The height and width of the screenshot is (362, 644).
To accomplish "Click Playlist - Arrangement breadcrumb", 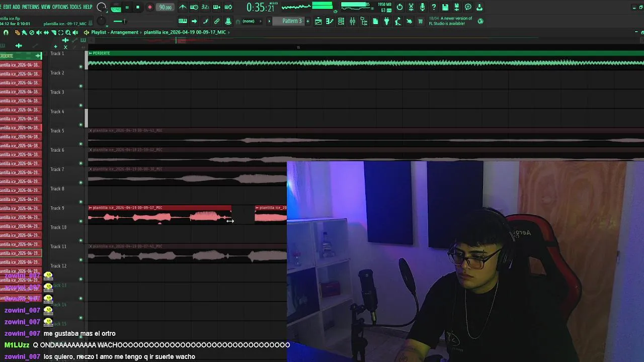I will [x=115, y=32].
